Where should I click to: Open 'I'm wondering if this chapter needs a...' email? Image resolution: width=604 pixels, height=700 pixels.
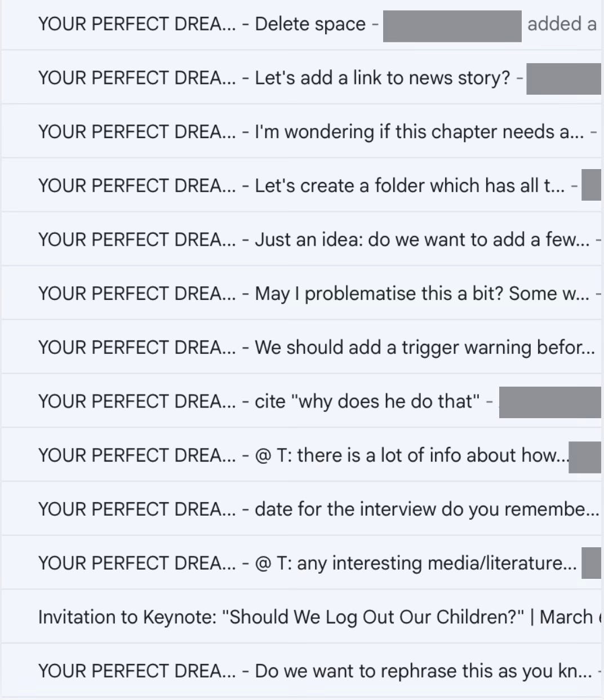point(302,131)
